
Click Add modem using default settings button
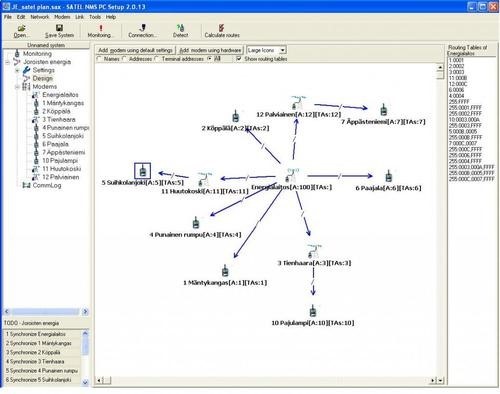coord(135,50)
